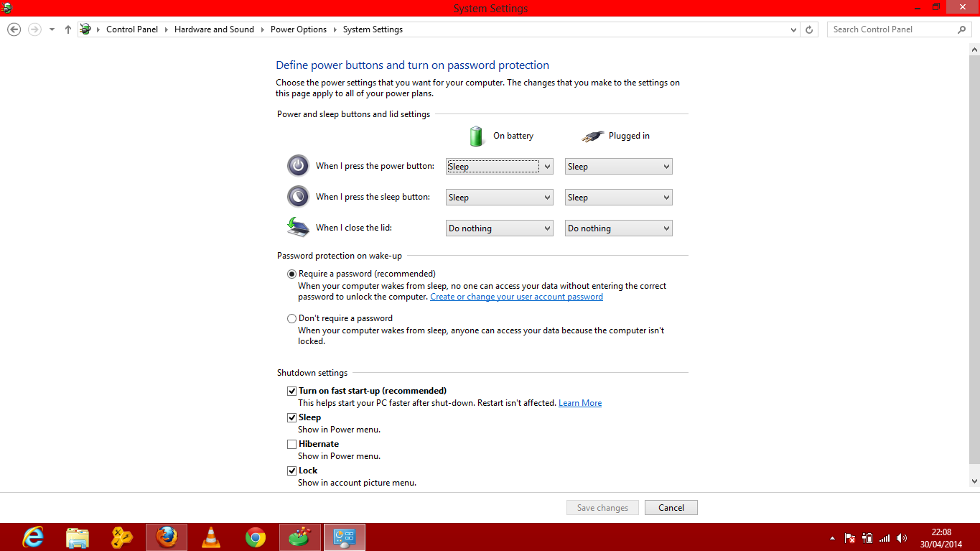Select Control Panel breadcrumb
Image resolution: width=980 pixels, height=551 pixels.
click(x=132, y=29)
